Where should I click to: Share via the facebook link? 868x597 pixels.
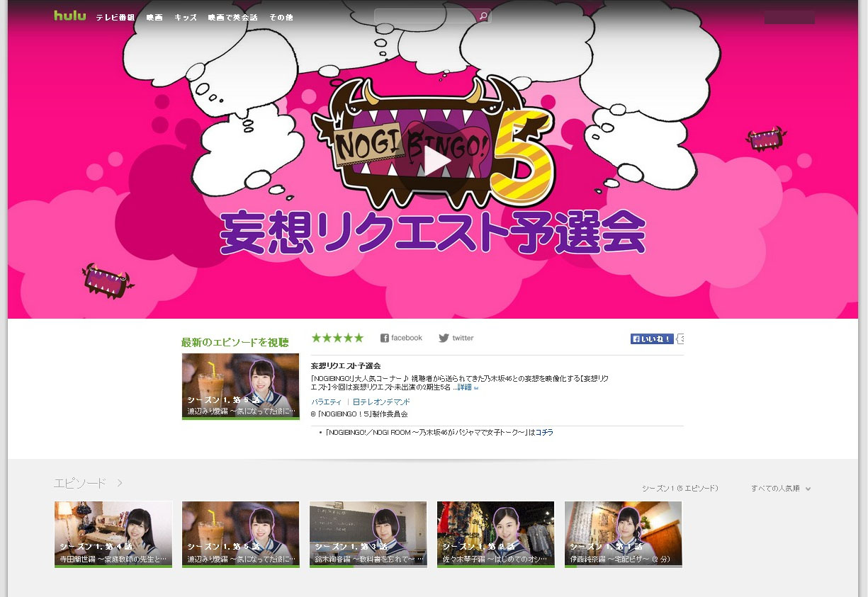(401, 338)
